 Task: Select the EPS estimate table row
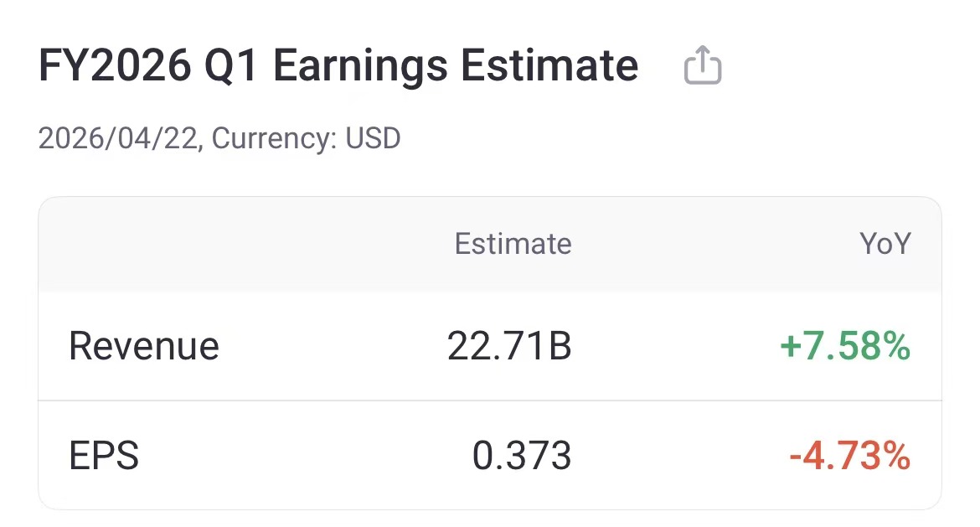(490, 457)
